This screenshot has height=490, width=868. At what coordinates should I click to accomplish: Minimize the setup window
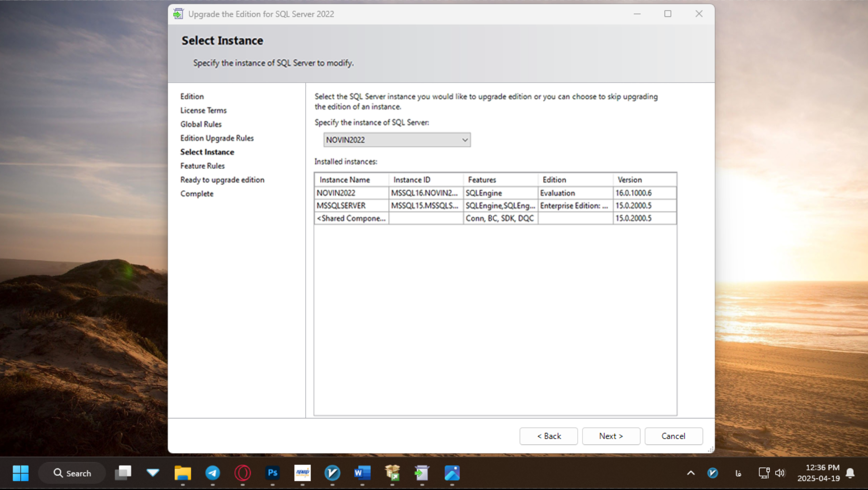tap(637, 14)
